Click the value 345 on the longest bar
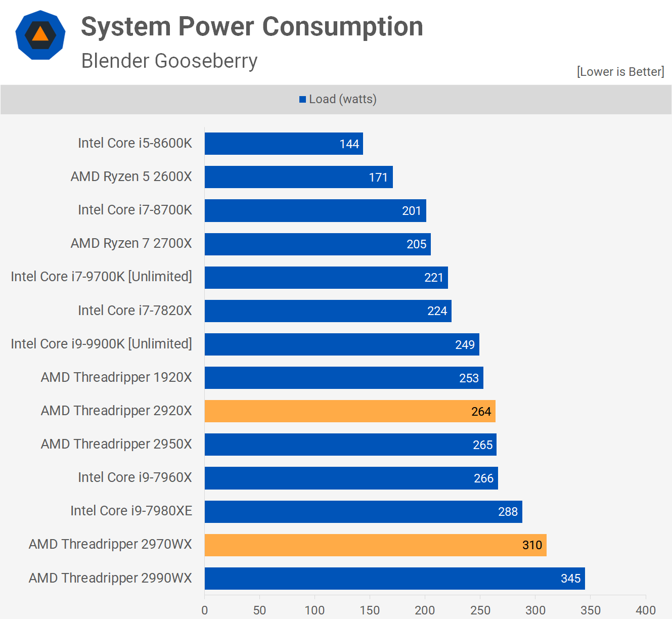The image size is (672, 619). (x=570, y=578)
